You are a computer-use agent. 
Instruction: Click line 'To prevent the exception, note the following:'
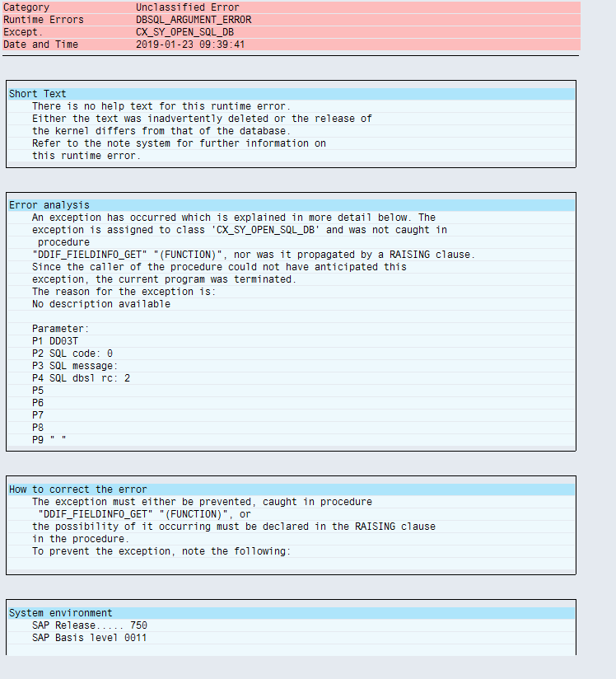click(x=161, y=551)
